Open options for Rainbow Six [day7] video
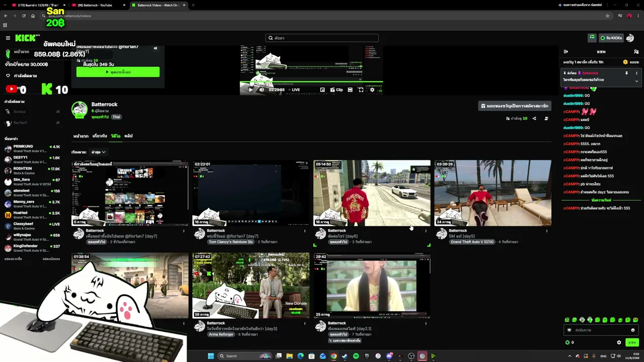 tap(305, 231)
